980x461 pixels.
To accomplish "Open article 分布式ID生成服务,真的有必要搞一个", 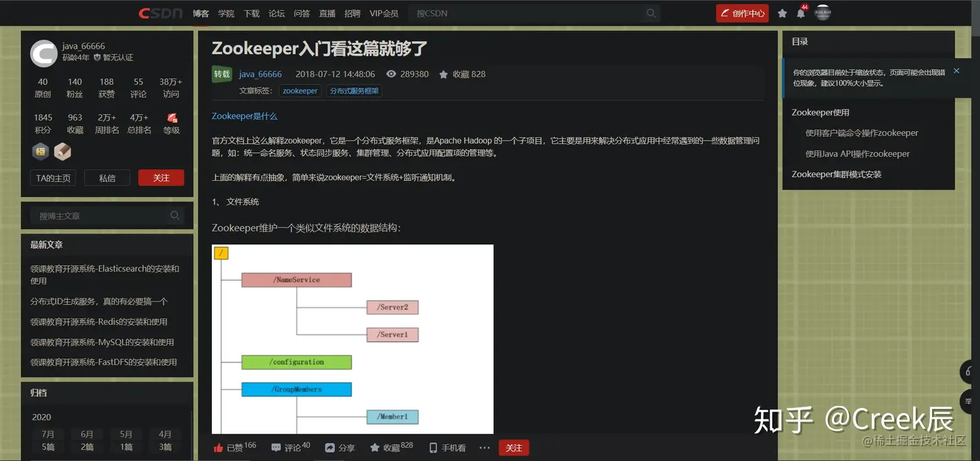I will click(99, 301).
